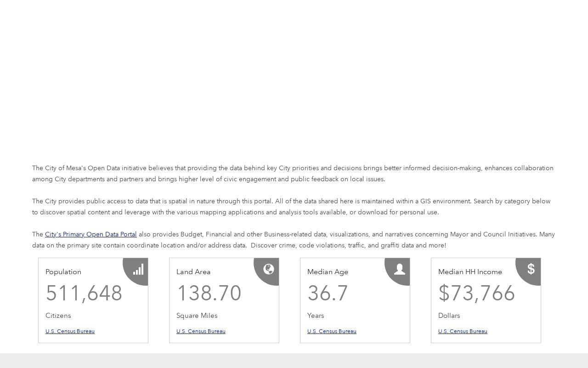Click the Median HH Income card title
Image resolution: width=588 pixels, height=368 pixels.
click(470, 272)
